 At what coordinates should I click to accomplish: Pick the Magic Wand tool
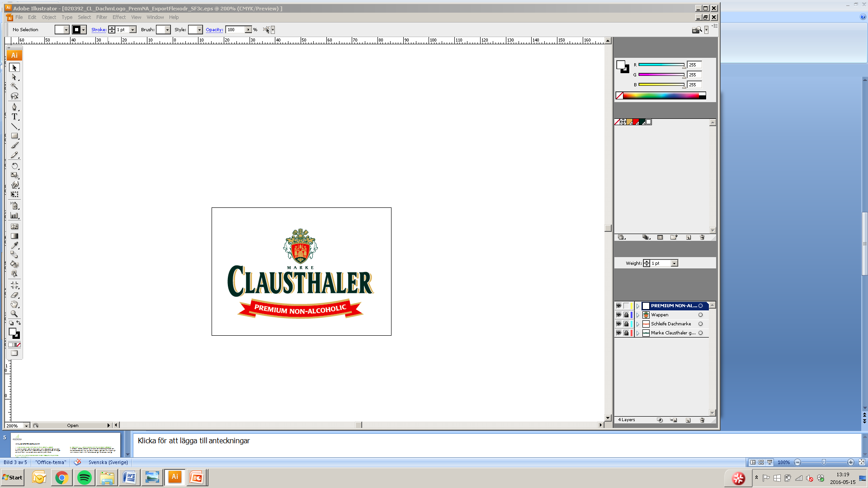pos(14,86)
